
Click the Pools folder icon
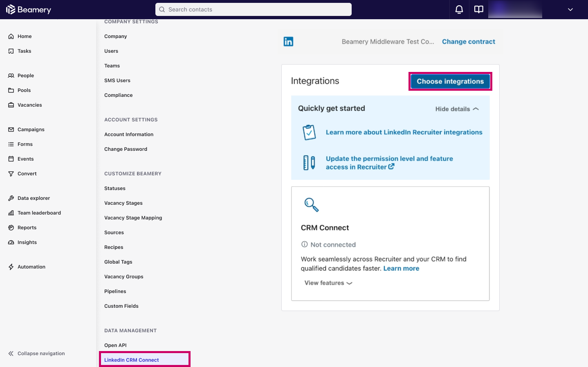pos(11,90)
